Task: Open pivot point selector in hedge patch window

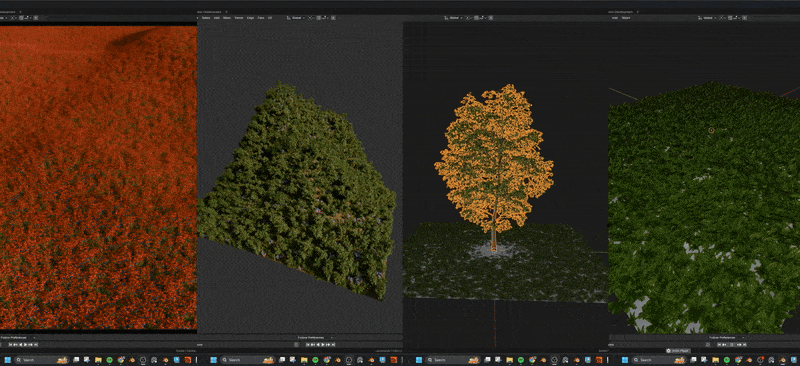Action: (311, 17)
